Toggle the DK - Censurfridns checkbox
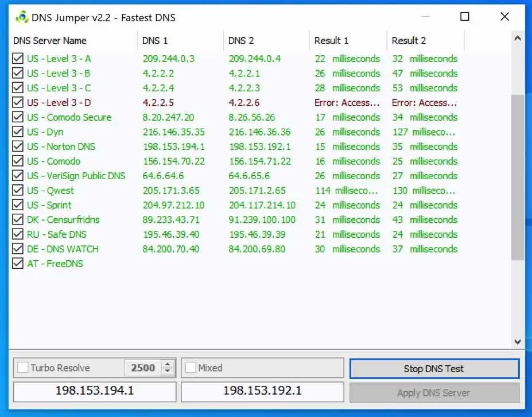The image size is (532, 417). click(x=18, y=219)
